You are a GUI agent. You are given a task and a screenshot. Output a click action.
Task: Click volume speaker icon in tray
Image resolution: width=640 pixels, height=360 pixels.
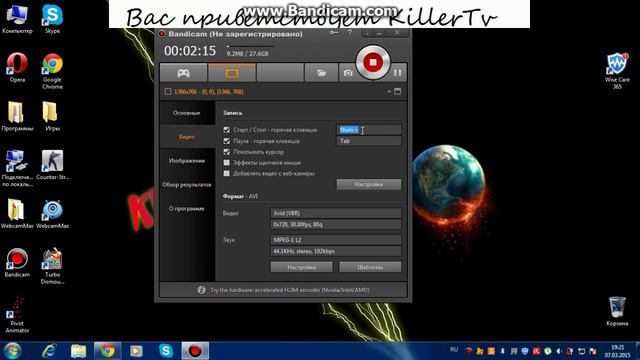(559, 351)
